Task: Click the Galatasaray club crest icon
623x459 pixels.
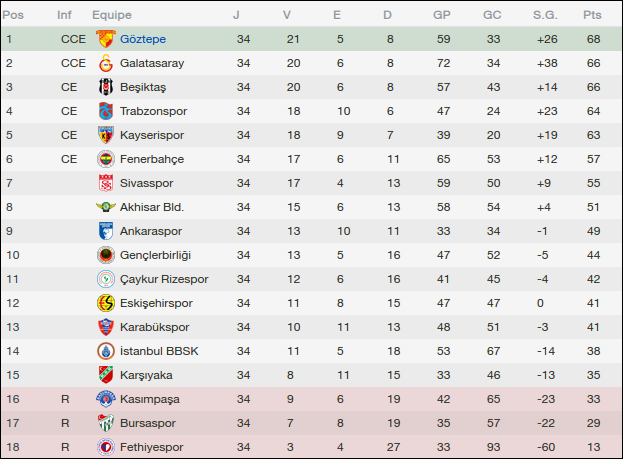Action: click(105, 63)
